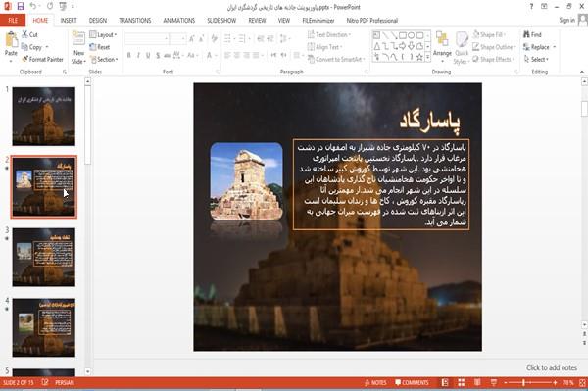Switch to the ANIMATIONS tab
Image resolution: width=588 pixels, height=391 pixels.
click(179, 21)
